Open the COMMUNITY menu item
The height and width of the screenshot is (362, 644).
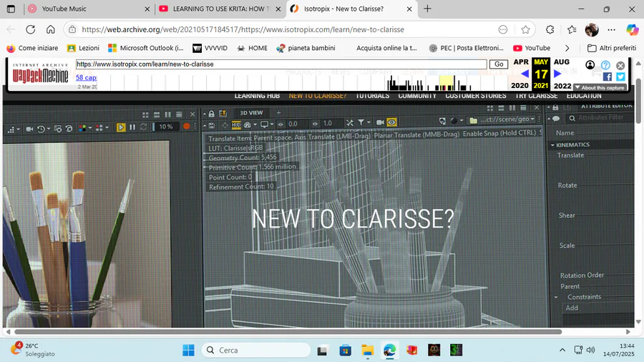point(417,96)
